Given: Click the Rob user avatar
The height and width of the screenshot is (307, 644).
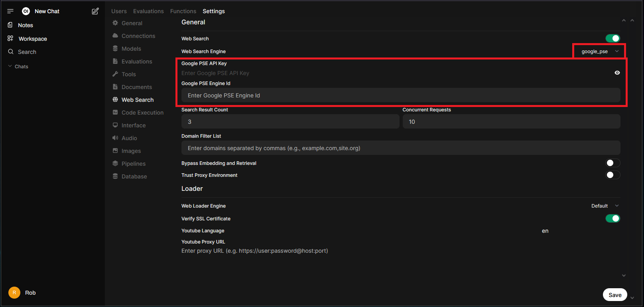Looking at the screenshot, I should pyautogui.click(x=14, y=293).
